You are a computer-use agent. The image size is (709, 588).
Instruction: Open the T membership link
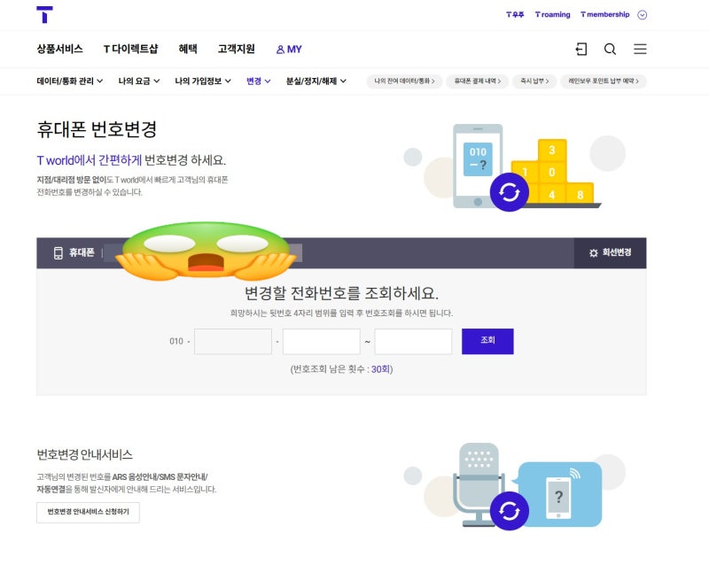point(605,14)
